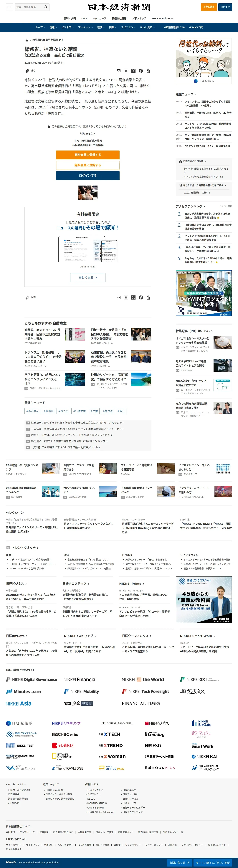Expand the ビジネス navigation dropdown
The image size is (238, 868).
pyautogui.click(x=68, y=27)
